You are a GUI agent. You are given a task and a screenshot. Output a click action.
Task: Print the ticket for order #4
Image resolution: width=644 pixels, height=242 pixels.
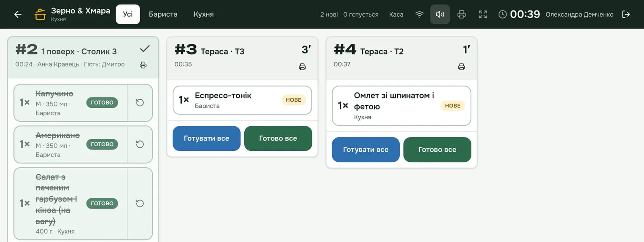461,67
